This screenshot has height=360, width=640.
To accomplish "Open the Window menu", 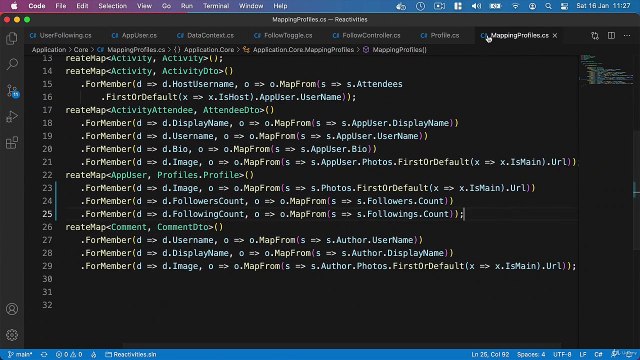I will click(251, 6).
